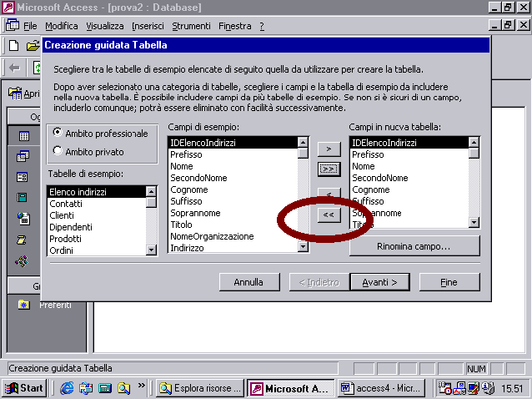This screenshot has width=532, height=399.
Task: Click the Fine button
Action: [449, 282]
